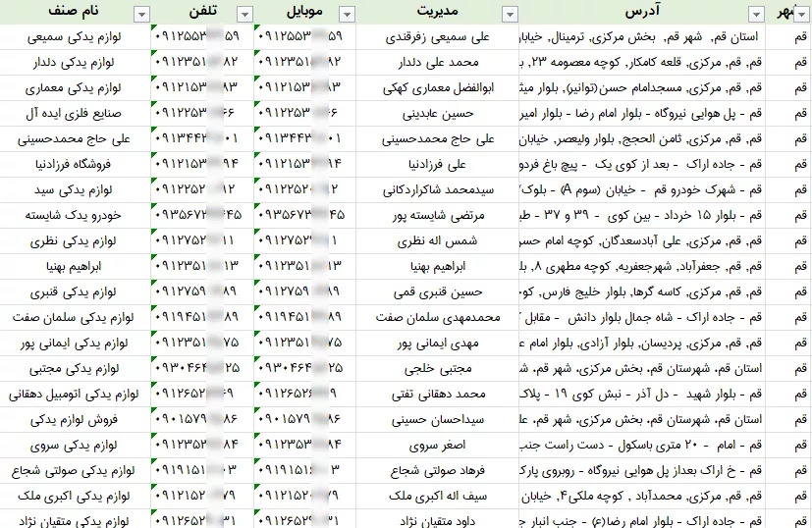
Task: Open filter dropdown for موبایل column
Action: (x=347, y=15)
